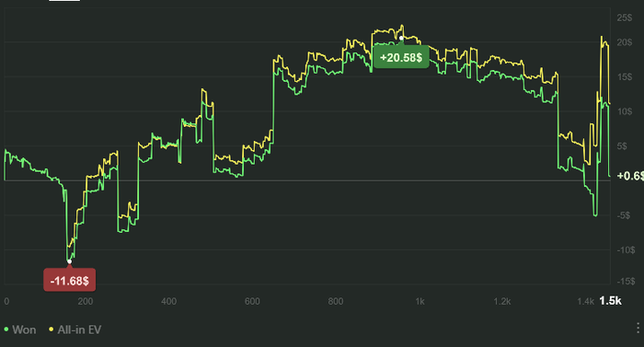Screen dimensions: 644x347
Task: Click the 0 x-axis origin label
Action: [x=6, y=301]
